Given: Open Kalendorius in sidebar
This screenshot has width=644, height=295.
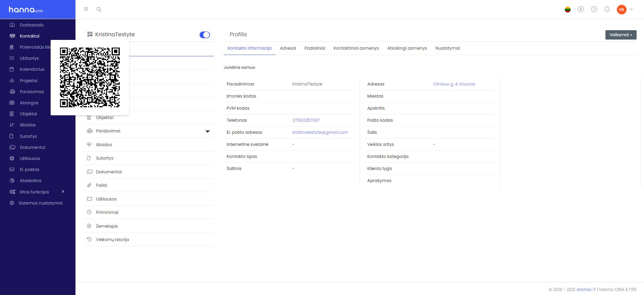Looking at the screenshot, I should pos(32,69).
